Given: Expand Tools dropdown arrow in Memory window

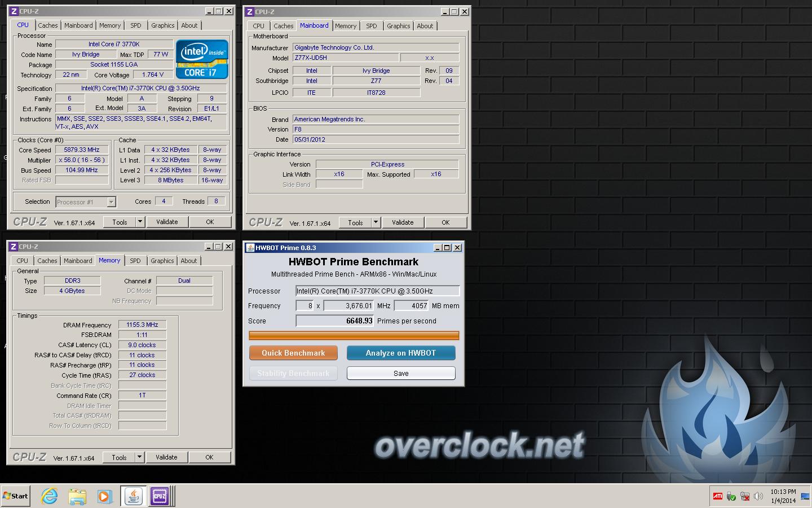Looking at the screenshot, I should tap(139, 457).
